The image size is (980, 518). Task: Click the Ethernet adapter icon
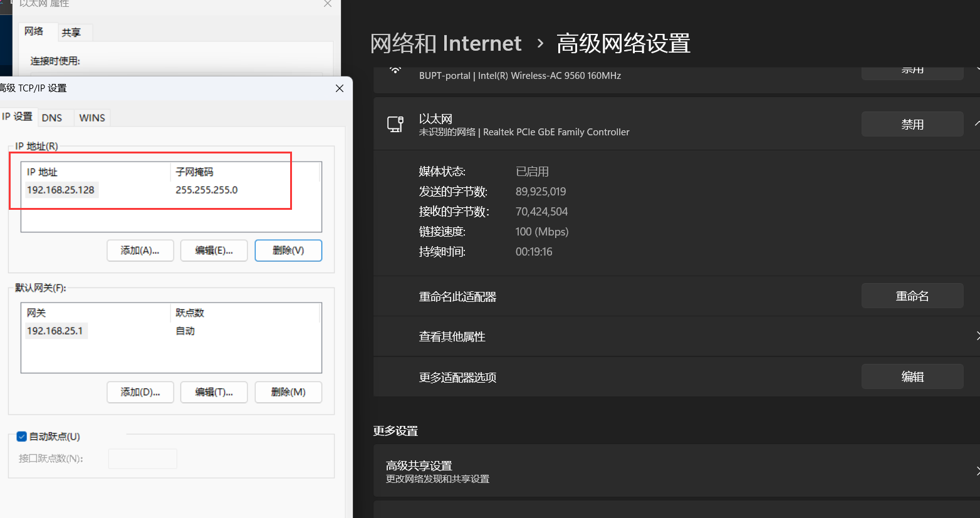coord(395,124)
